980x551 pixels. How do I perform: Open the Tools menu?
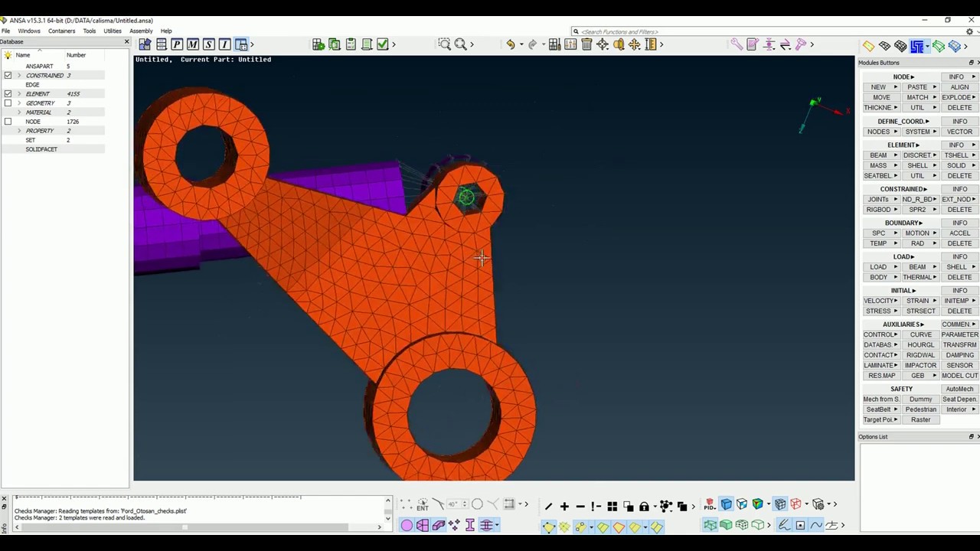pyautogui.click(x=90, y=31)
